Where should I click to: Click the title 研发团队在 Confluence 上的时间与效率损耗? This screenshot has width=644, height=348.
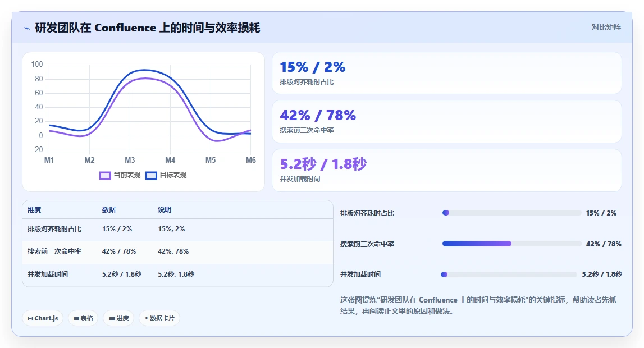tap(148, 28)
